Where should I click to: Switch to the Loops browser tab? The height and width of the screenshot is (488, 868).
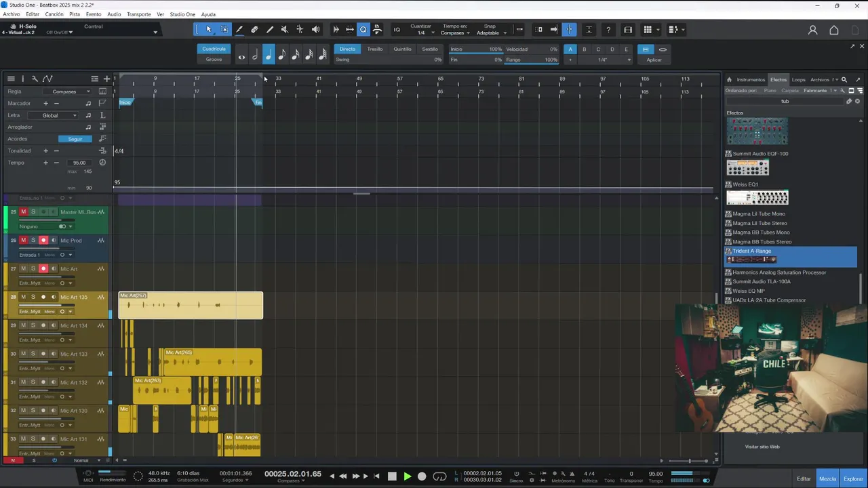point(799,80)
